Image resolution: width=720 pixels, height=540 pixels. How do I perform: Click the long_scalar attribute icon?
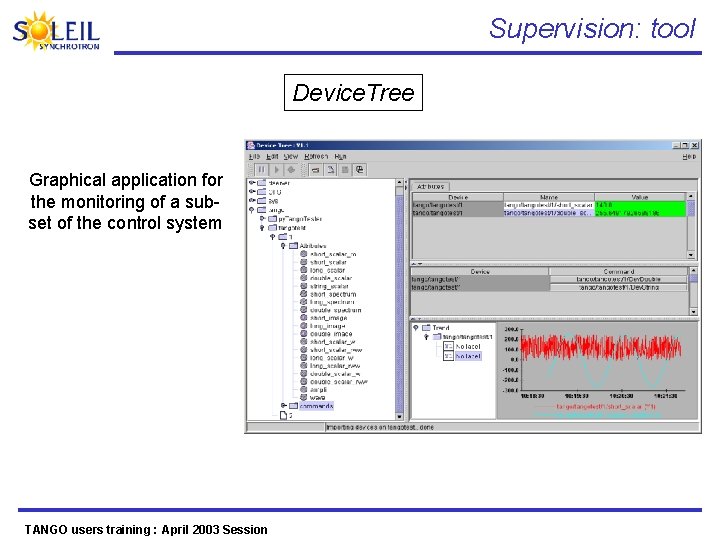tap(304, 270)
